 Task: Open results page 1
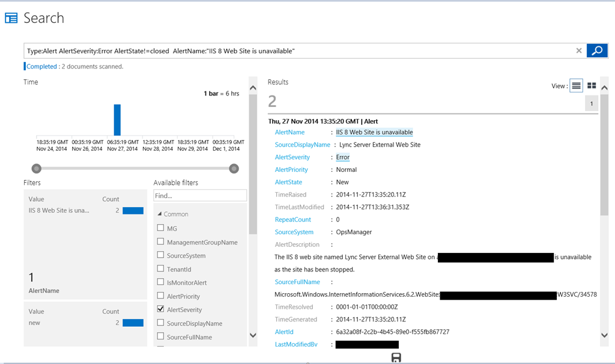(x=592, y=104)
